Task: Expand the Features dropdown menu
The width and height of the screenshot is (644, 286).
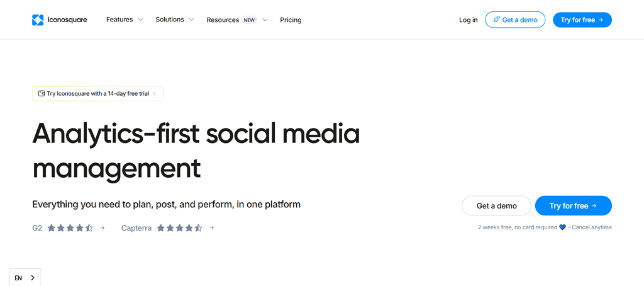Action: click(125, 20)
